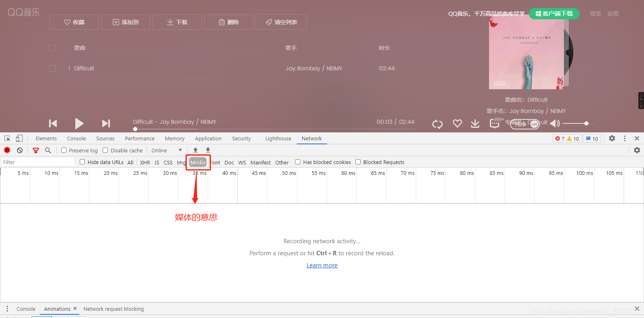Toggle the device toolbar icon

19,138
